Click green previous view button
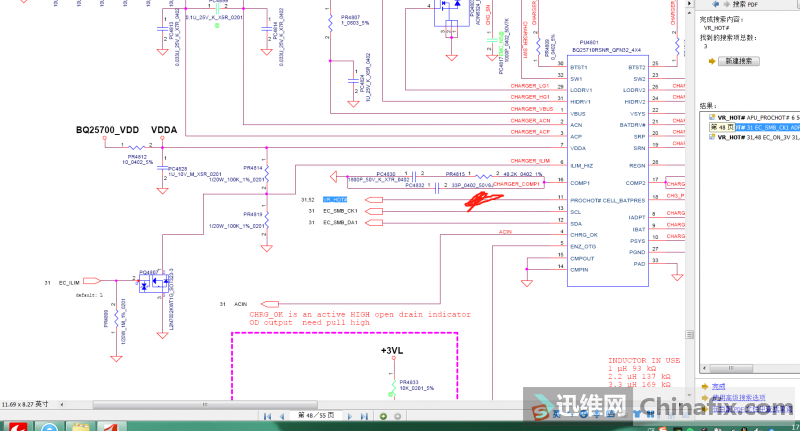The image size is (800, 431). (x=383, y=416)
